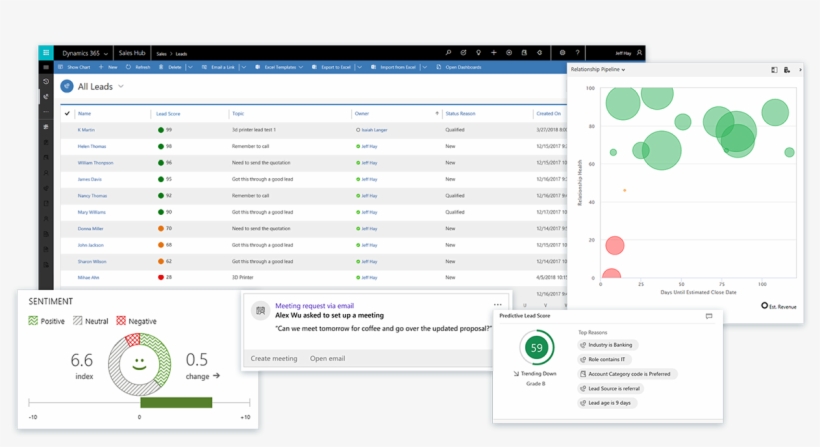
Task: Open the Recent items clock icon in the sidebar
Action: (46, 82)
